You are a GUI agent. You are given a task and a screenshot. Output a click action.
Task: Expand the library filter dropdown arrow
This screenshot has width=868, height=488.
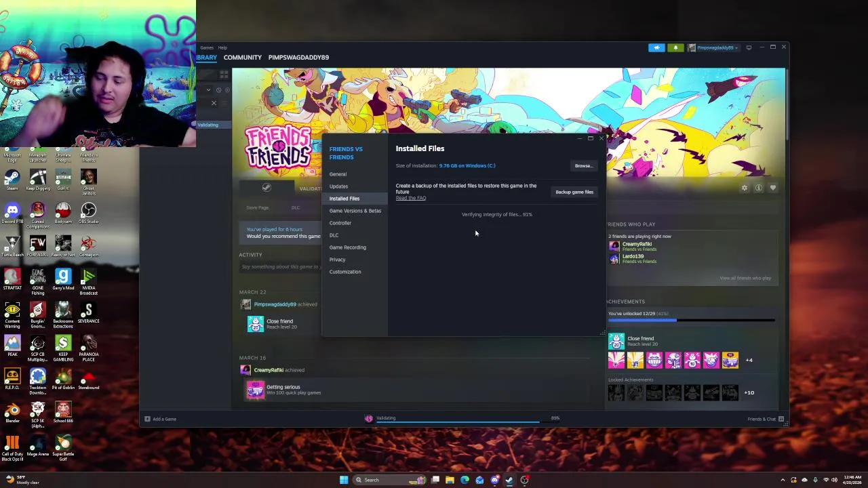209,89
